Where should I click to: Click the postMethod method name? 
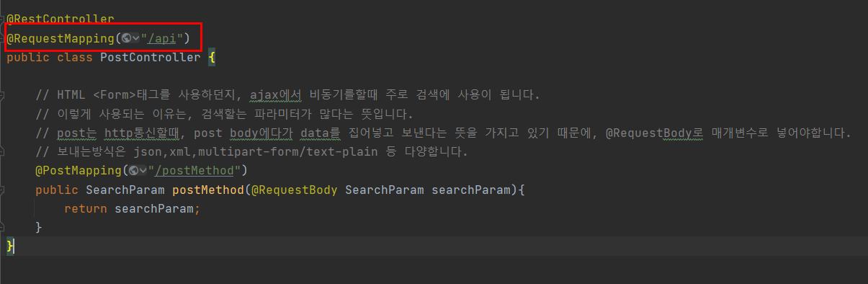coord(208,190)
